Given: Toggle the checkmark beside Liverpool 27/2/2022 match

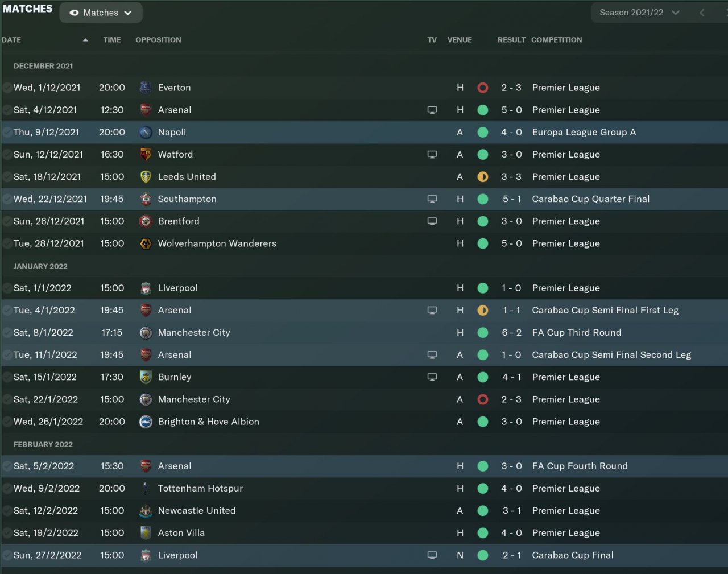Looking at the screenshot, I should pyautogui.click(x=7, y=555).
